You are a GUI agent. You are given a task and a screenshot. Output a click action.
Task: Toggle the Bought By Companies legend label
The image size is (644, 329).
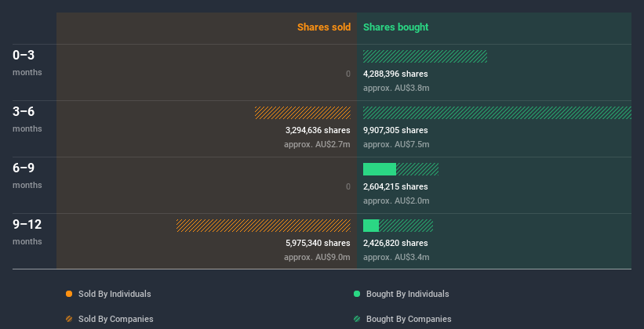409,319
